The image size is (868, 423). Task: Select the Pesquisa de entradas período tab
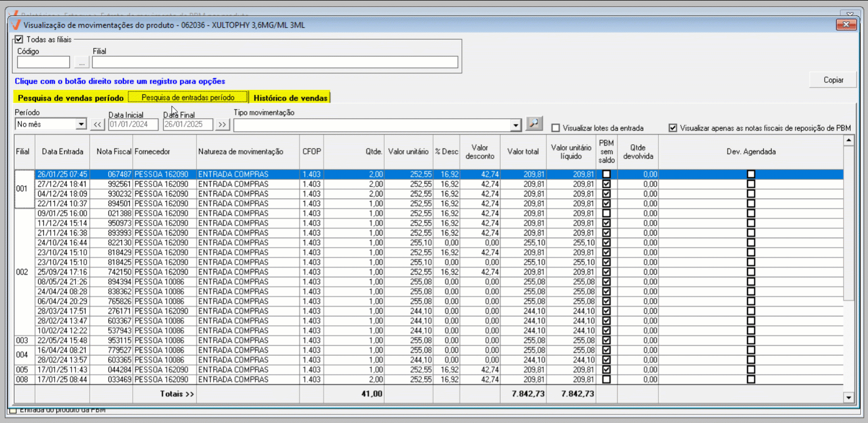(x=188, y=97)
